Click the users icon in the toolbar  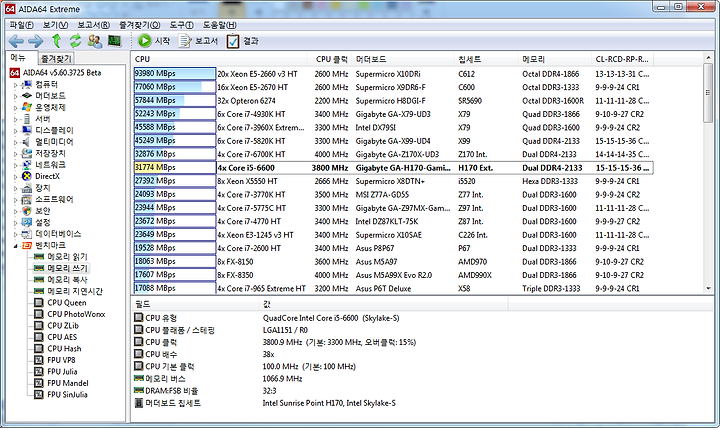pyautogui.click(x=95, y=41)
